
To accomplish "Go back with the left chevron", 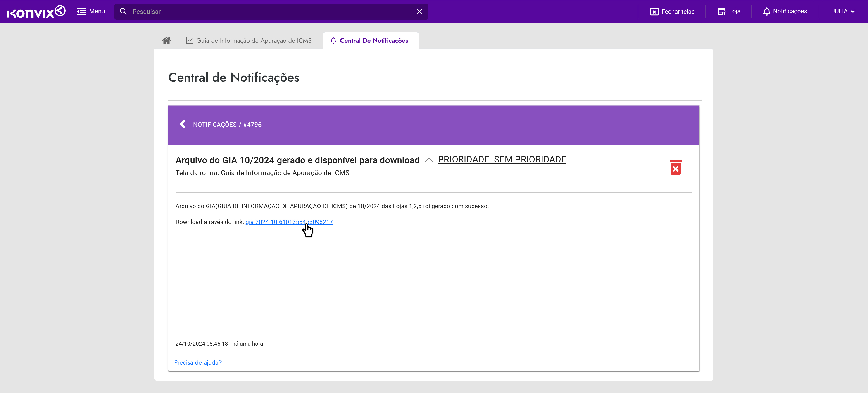I will click(183, 124).
